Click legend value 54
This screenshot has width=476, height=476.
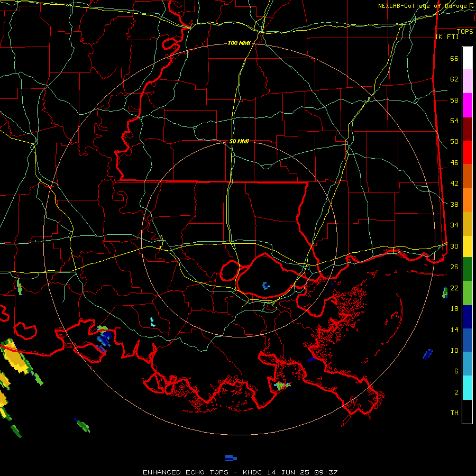point(454,121)
